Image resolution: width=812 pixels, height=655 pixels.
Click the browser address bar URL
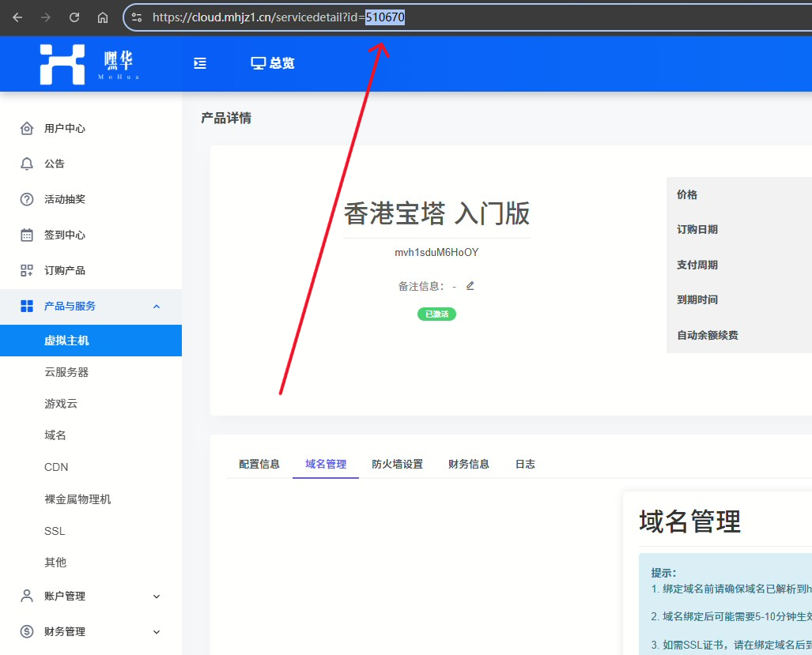pos(277,17)
